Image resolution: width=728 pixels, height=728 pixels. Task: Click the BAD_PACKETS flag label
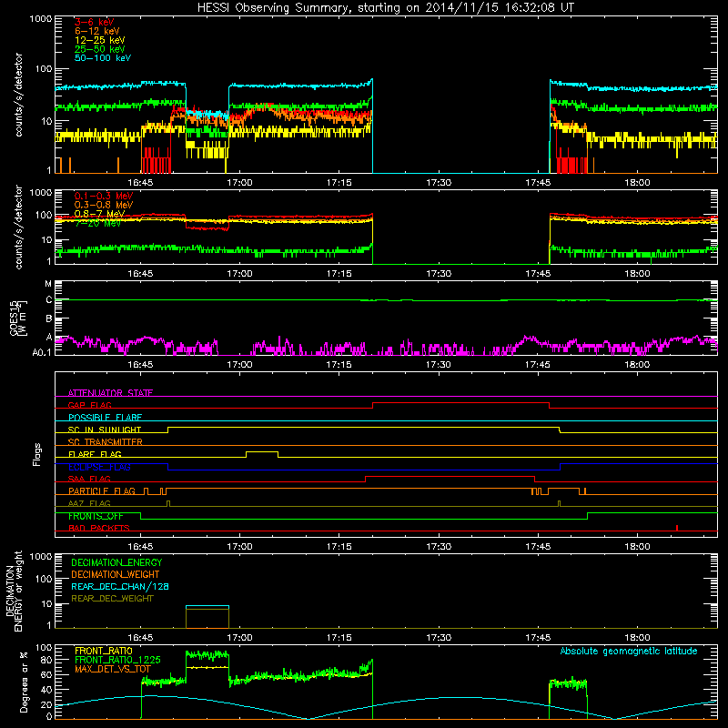click(x=99, y=528)
